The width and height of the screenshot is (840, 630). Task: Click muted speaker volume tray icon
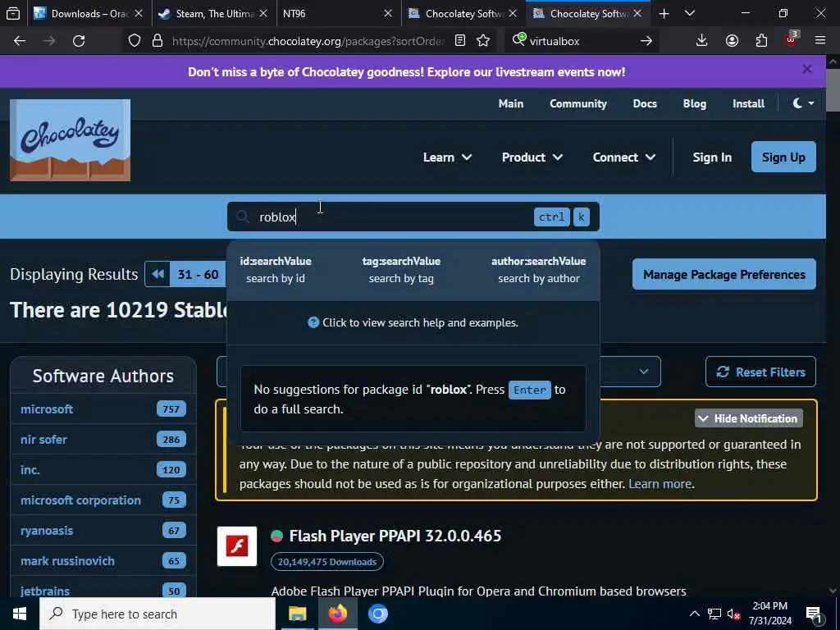[733, 614]
